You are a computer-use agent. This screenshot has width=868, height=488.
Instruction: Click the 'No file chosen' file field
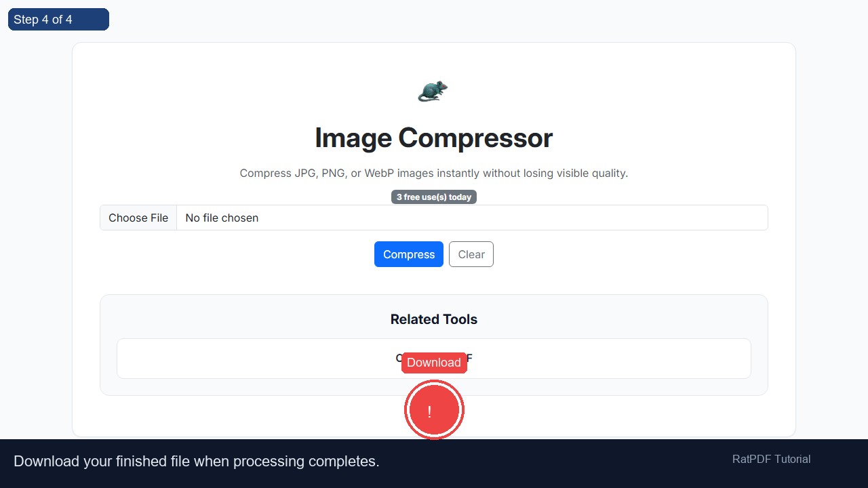click(434, 218)
